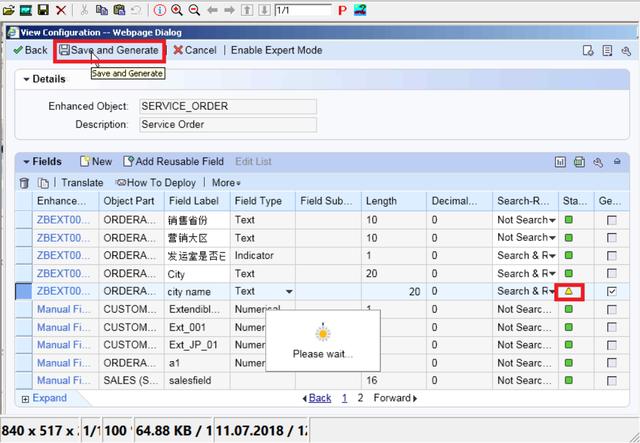Zoom out with magnifier minus icon
Screen dimensions: 640x443
194,10
